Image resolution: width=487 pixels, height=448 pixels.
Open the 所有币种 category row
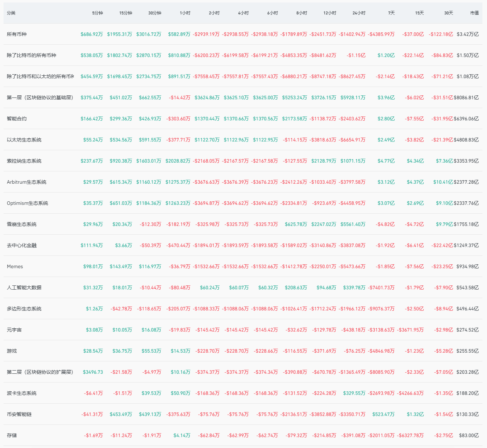17,34
